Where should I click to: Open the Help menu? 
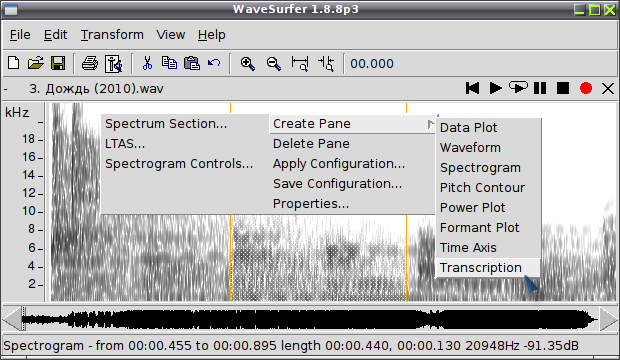212,35
